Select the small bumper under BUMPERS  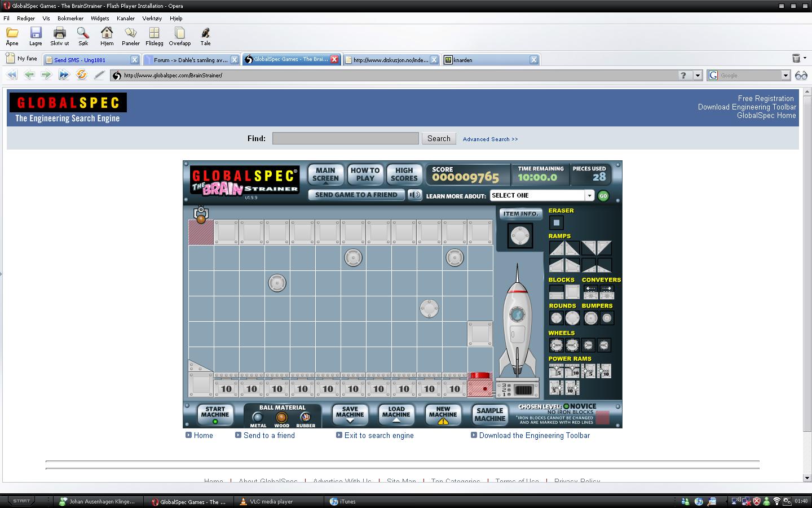click(607, 318)
